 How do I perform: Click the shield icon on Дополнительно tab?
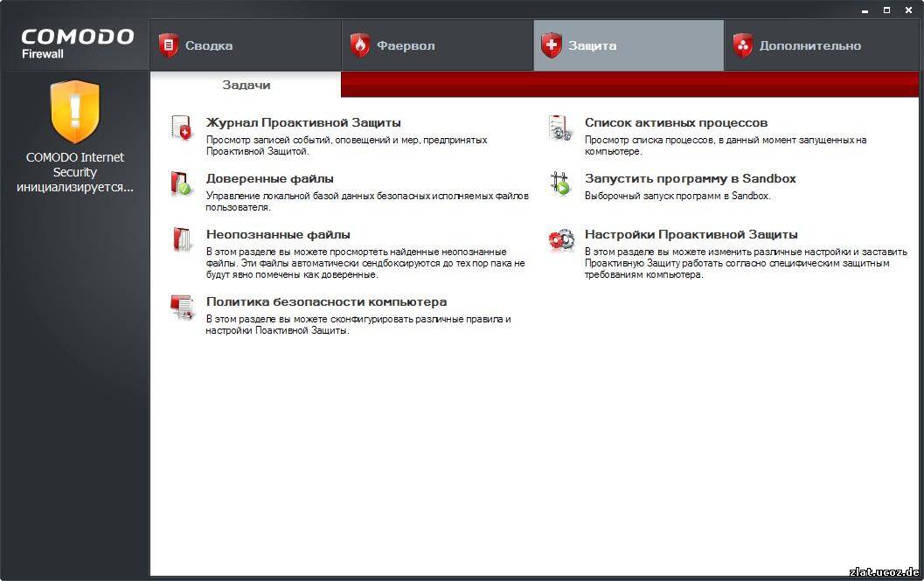742,45
